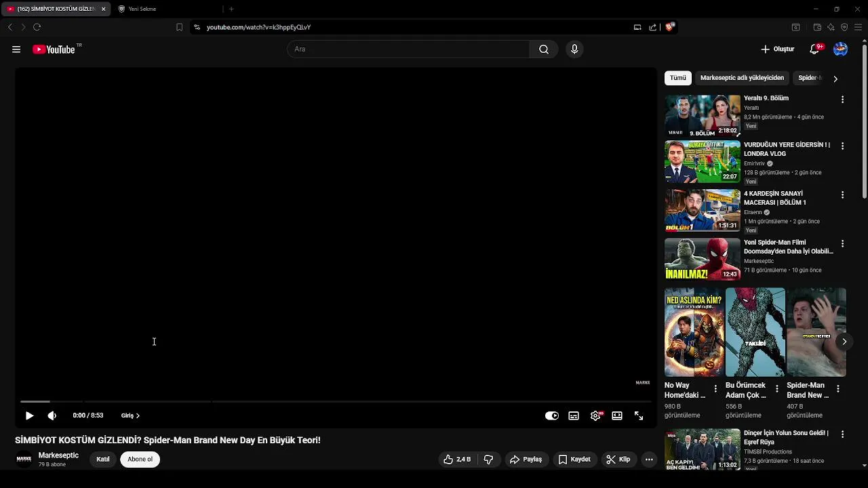Click the search magnifier button
Image resolution: width=868 pixels, height=488 pixels.
point(544,49)
